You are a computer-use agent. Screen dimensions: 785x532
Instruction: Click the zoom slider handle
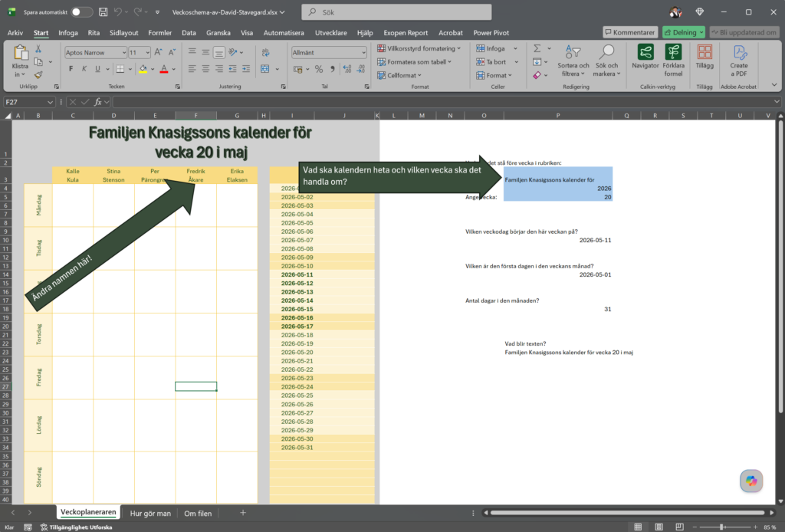721,527
